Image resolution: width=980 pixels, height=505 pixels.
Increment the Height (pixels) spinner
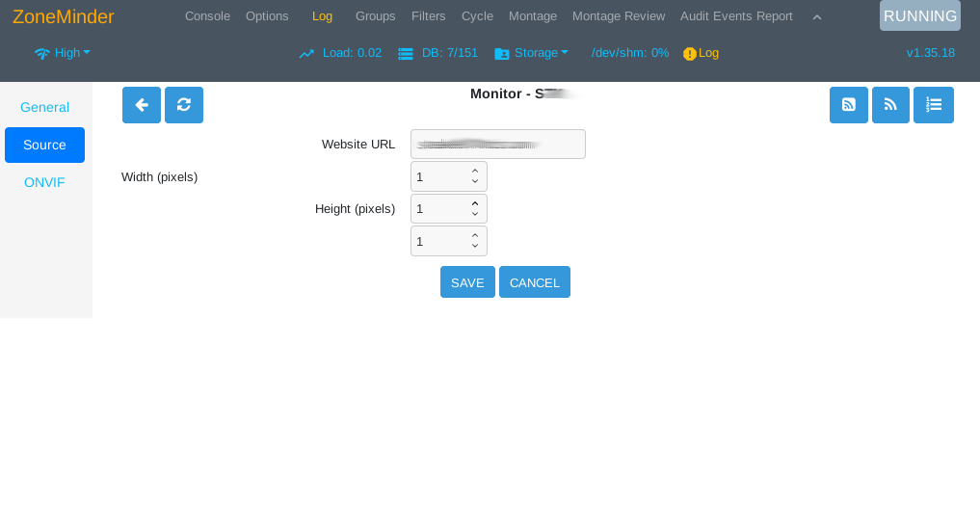coord(475,203)
